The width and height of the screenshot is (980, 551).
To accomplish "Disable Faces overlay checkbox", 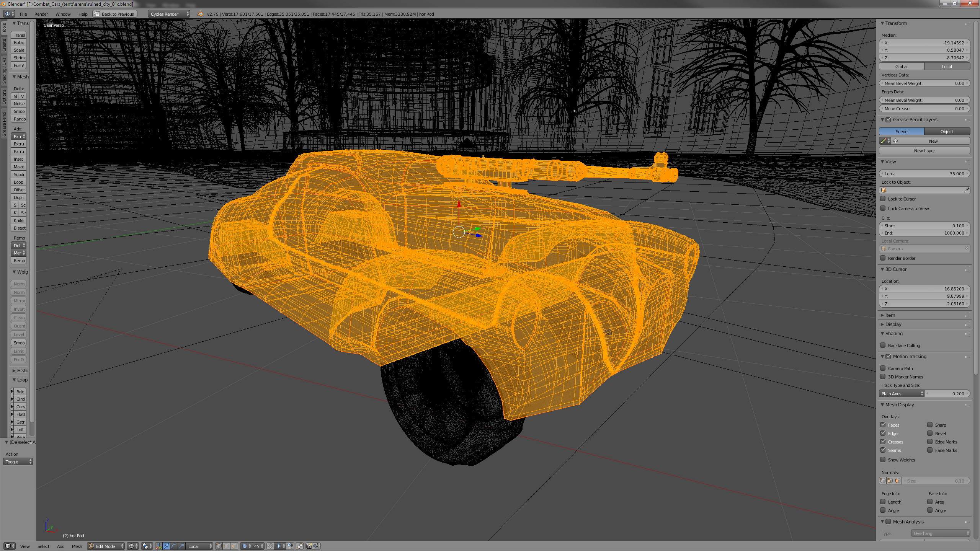I will coord(883,425).
